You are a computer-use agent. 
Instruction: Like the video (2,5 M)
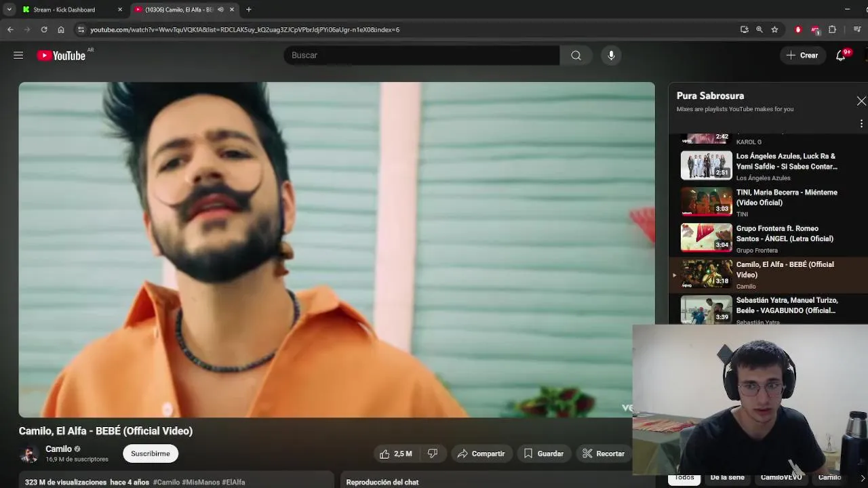click(395, 453)
